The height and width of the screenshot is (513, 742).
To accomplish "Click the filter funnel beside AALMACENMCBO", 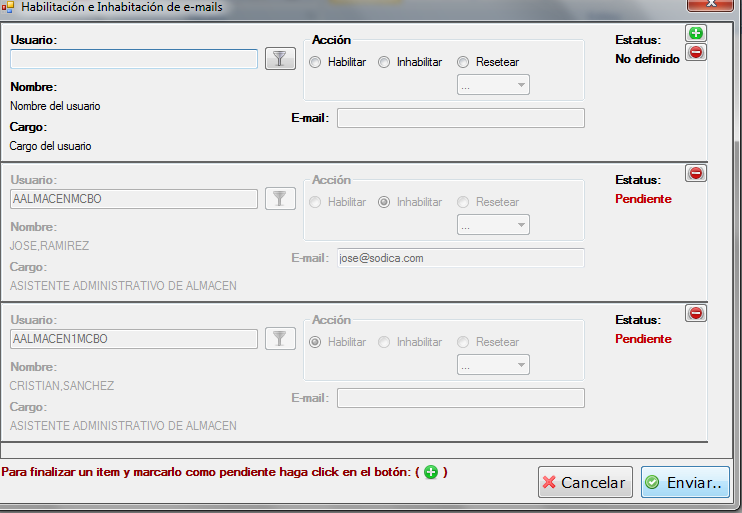I will coord(280,198).
